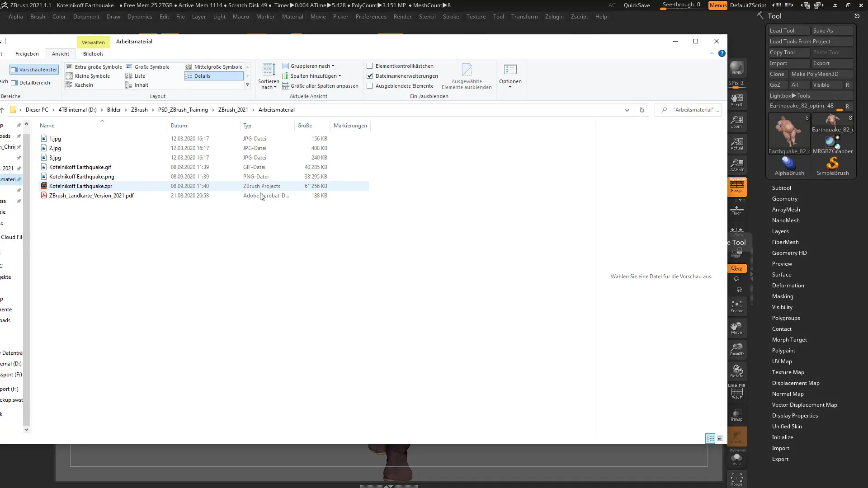Switch to details view icon at bottom
The height and width of the screenshot is (488, 868).
(x=710, y=438)
